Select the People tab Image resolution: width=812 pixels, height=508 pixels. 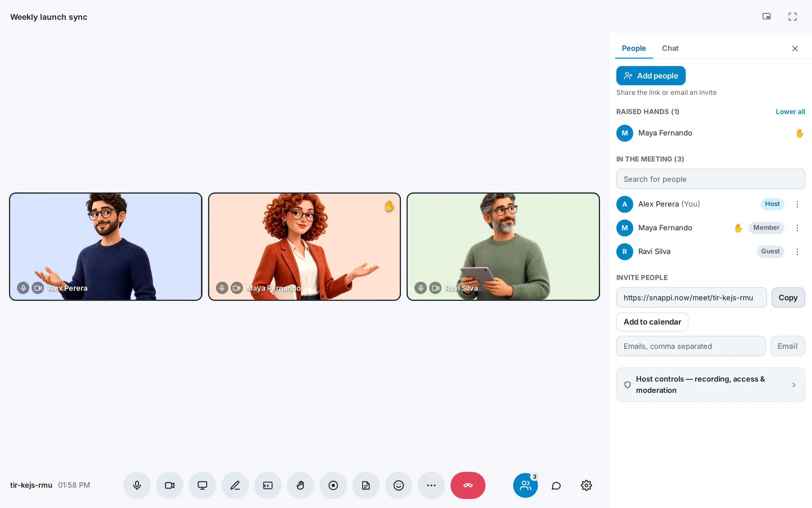634,48
